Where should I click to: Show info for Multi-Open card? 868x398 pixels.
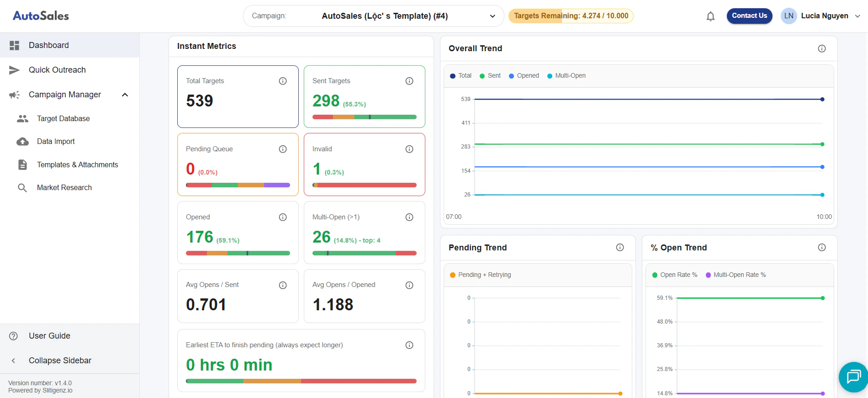point(409,217)
